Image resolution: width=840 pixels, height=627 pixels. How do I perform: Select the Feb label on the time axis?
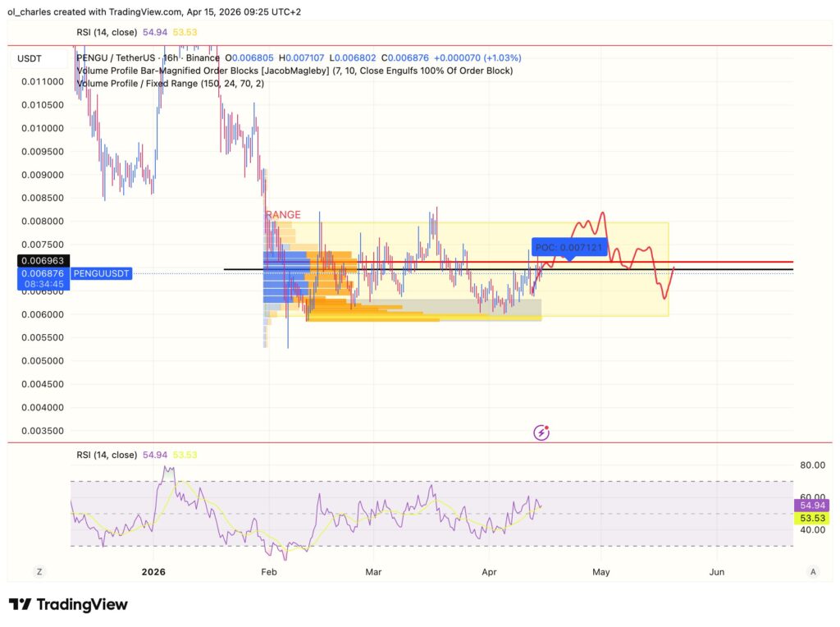[x=268, y=572]
